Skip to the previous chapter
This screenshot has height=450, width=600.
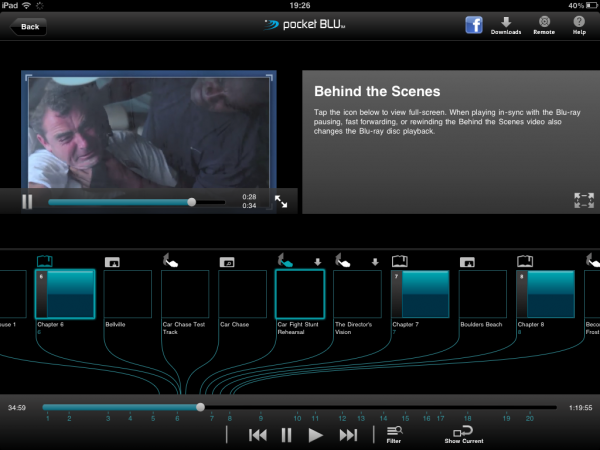coord(257,435)
